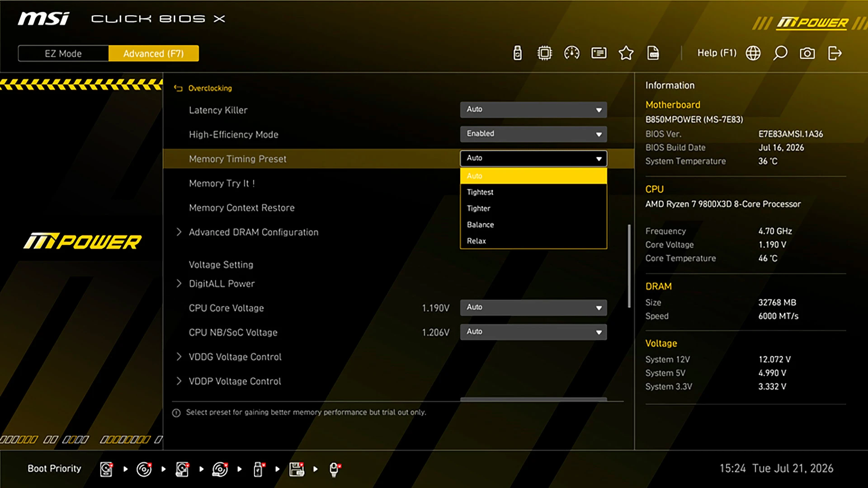Viewport: 868px width, 488px height.
Task: Click the Core Temperature 46 °C value
Action: tap(768, 258)
